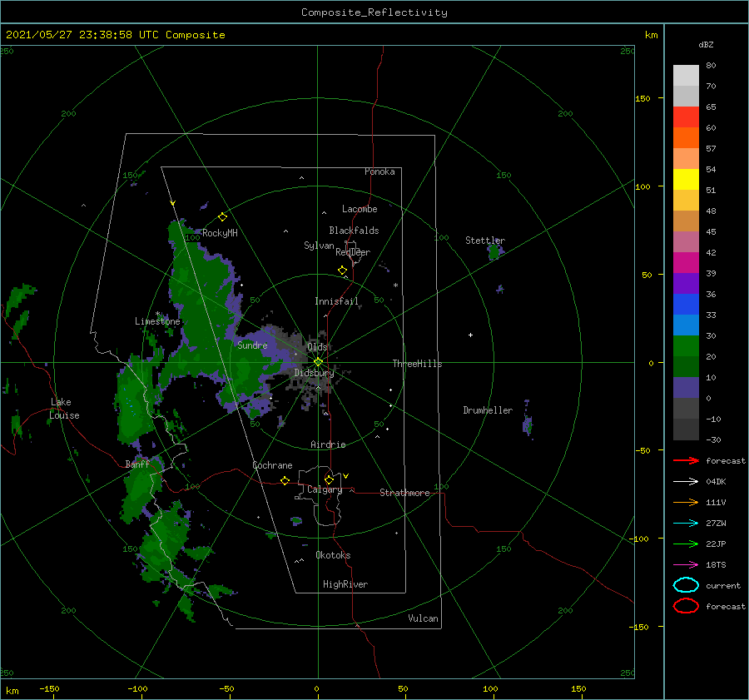Click the white plus marker west of Drumheller area
749x700 pixels.
(470, 335)
